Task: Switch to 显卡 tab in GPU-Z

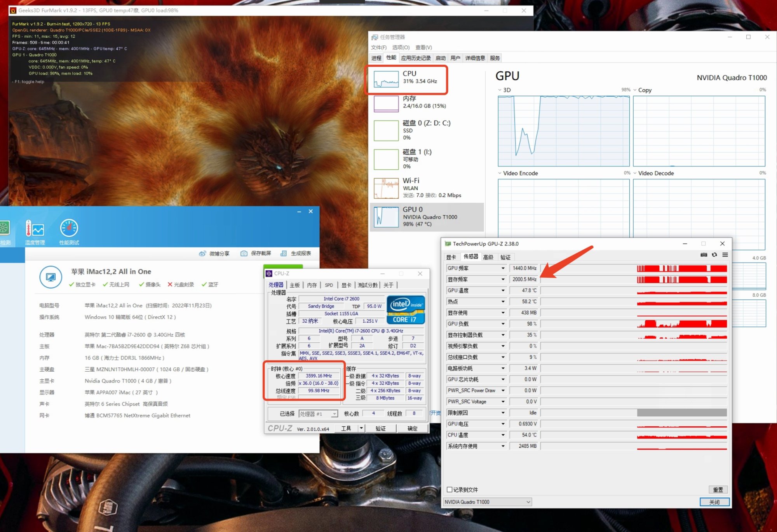Action: [x=451, y=257]
